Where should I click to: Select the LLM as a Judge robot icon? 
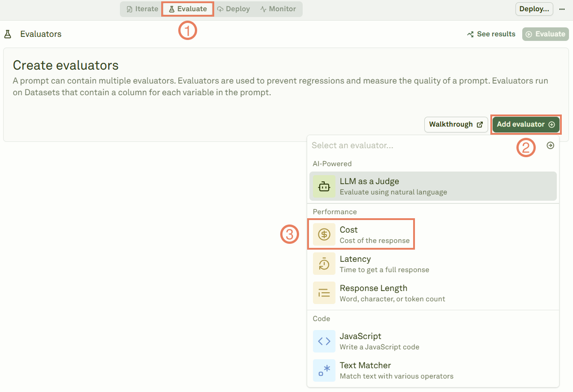pos(324,186)
